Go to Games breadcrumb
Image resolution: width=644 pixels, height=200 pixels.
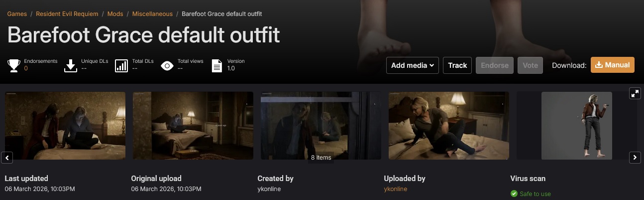(x=17, y=14)
